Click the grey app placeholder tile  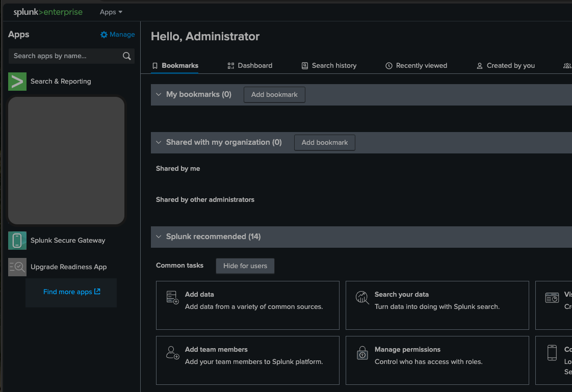66,161
